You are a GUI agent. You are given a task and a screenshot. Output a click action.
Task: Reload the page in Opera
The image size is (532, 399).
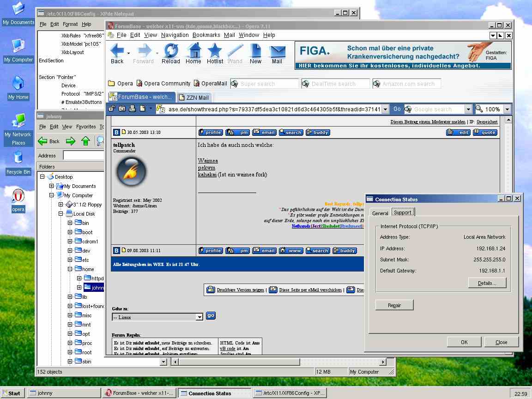point(171,54)
